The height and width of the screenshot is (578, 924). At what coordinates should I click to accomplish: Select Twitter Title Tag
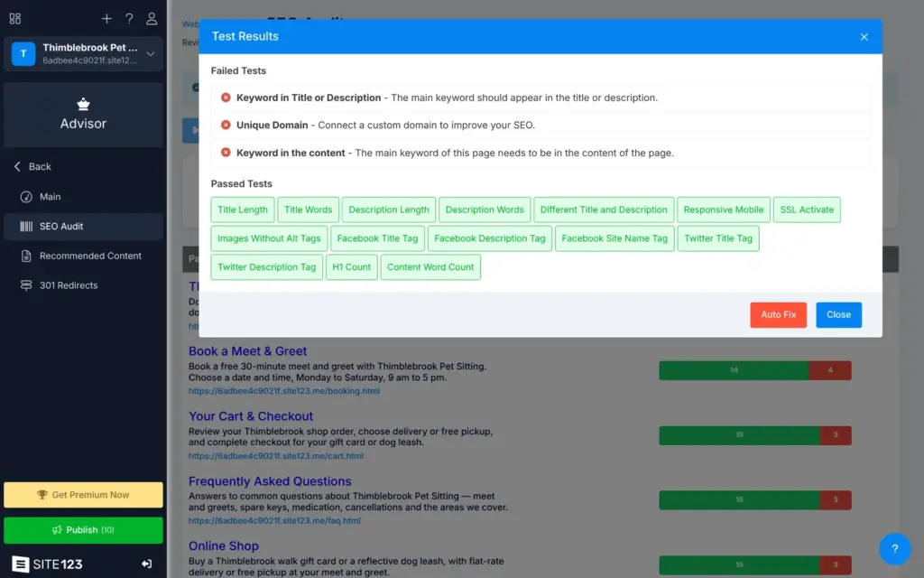click(x=717, y=238)
